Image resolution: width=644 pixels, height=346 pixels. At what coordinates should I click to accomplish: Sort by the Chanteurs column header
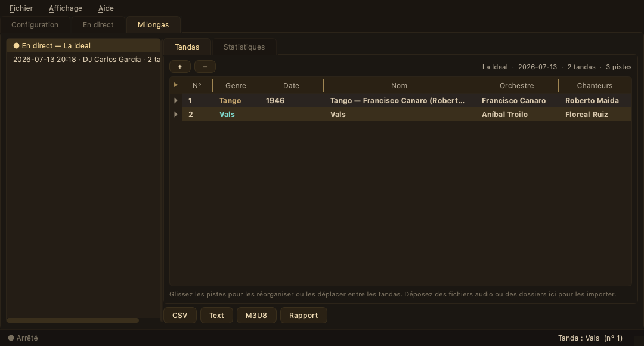coord(595,85)
